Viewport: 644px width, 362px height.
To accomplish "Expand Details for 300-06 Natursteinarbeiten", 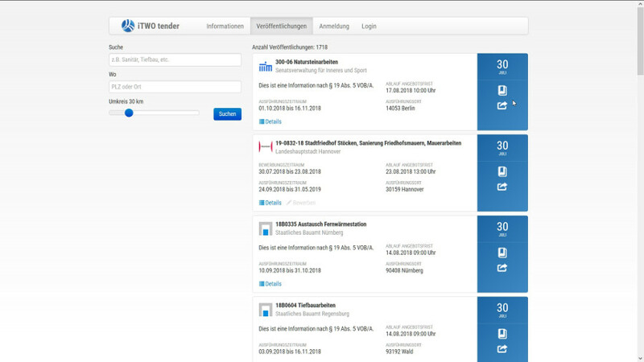I will 270,121.
